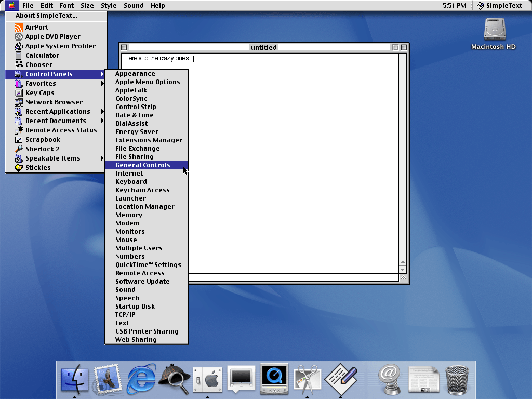This screenshot has width=532, height=399.
Task: Toggle the untitled window's collapse box
Action: [404, 47]
